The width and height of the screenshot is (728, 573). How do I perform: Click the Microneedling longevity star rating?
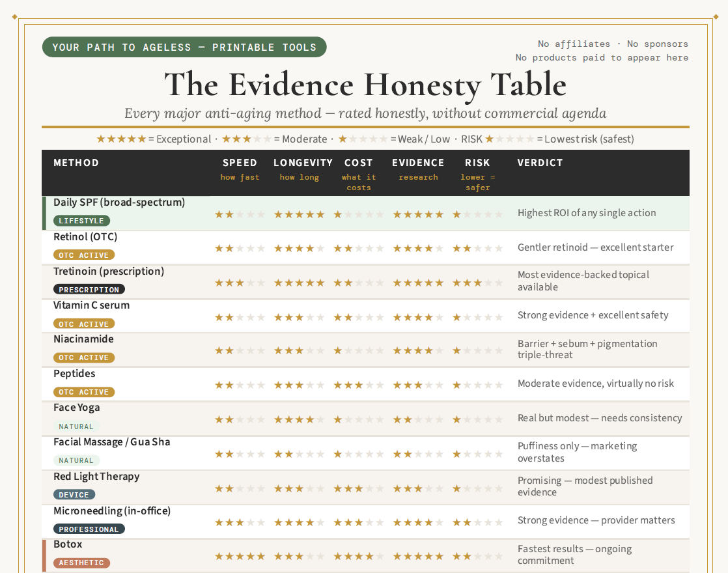tap(299, 523)
